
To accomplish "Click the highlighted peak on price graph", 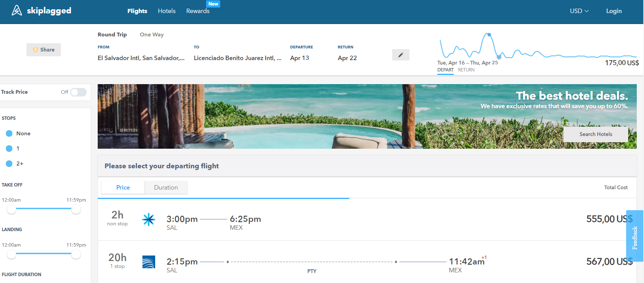I will (x=489, y=35).
